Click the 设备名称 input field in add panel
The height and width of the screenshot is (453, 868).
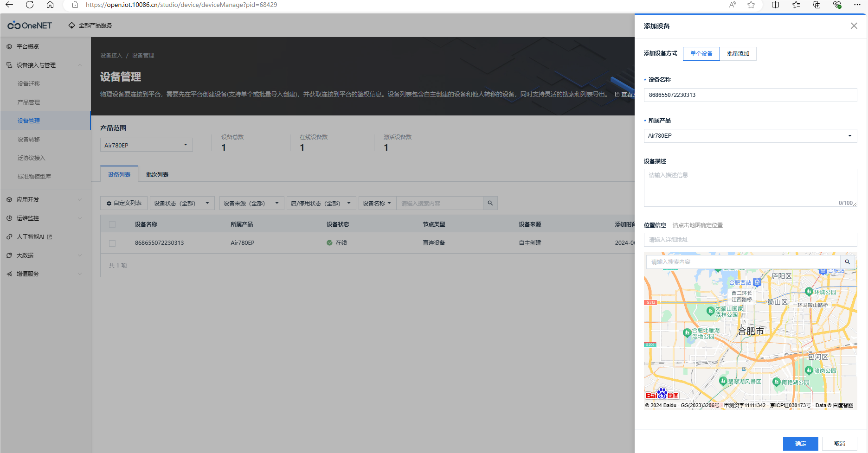coord(750,95)
